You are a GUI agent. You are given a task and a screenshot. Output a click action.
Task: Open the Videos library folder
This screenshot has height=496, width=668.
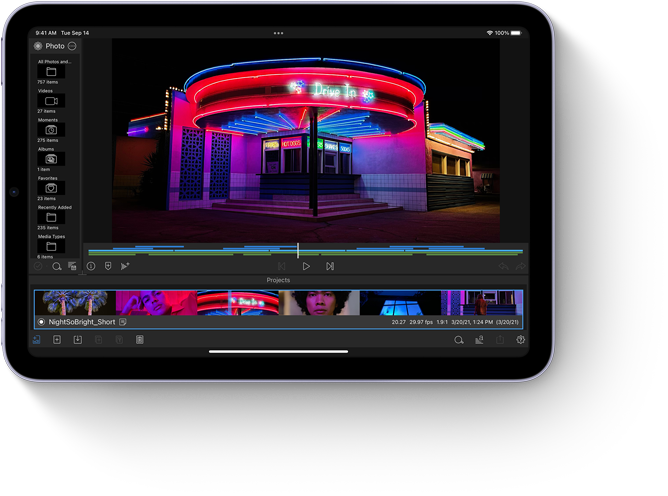point(51,101)
